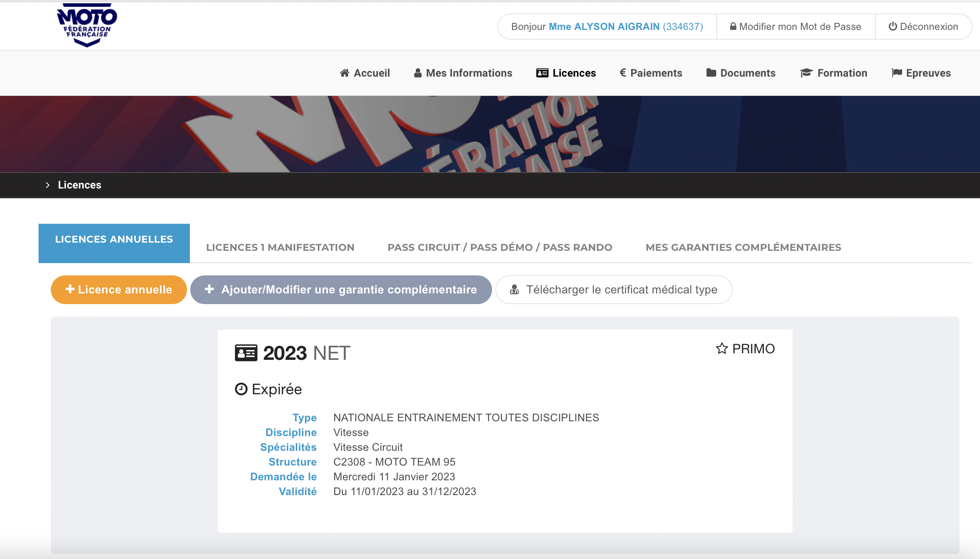Download the certificat médical type

tap(613, 289)
